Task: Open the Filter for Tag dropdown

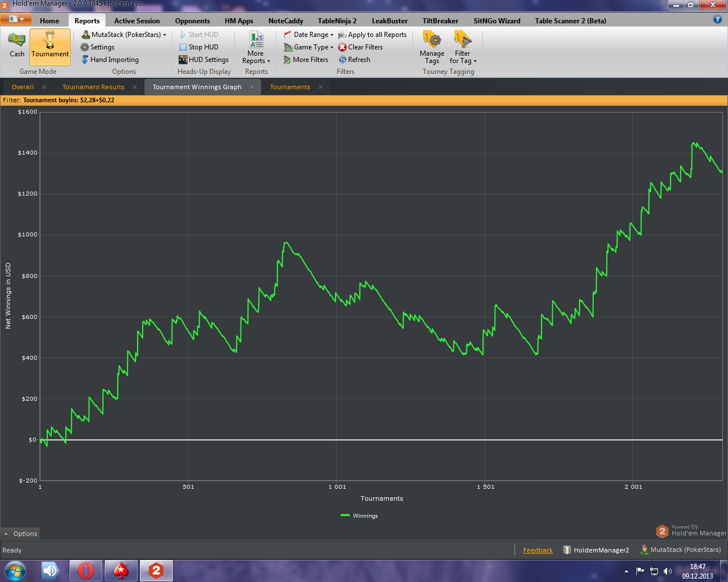Action: pos(463,48)
